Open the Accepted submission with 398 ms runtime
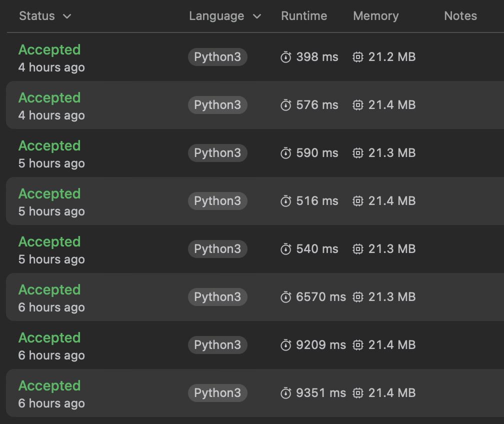504x424 pixels. 49,50
